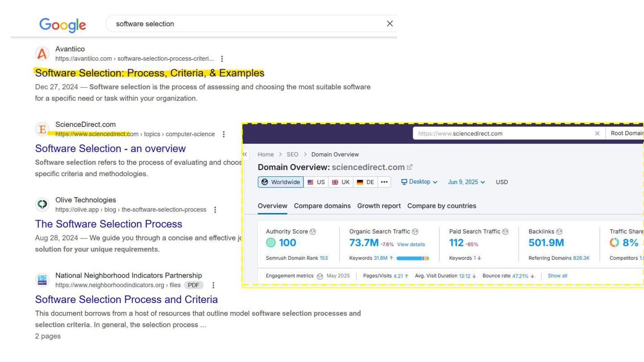Image resolution: width=644 pixels, height=362 pixels.
Task: Open the Desktop device dropdown
Action: (x=419, y=182)
